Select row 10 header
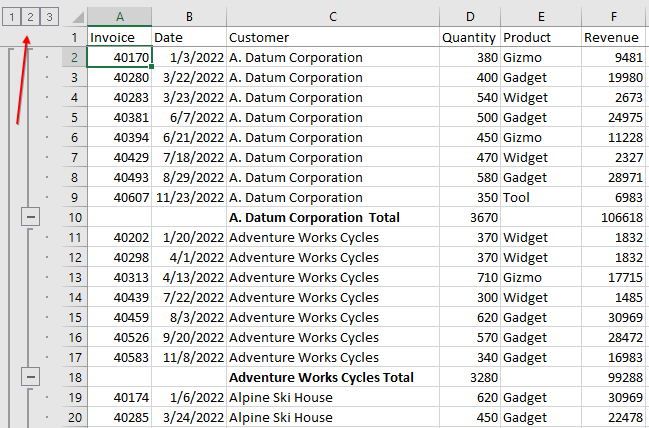 pos(75,217)
